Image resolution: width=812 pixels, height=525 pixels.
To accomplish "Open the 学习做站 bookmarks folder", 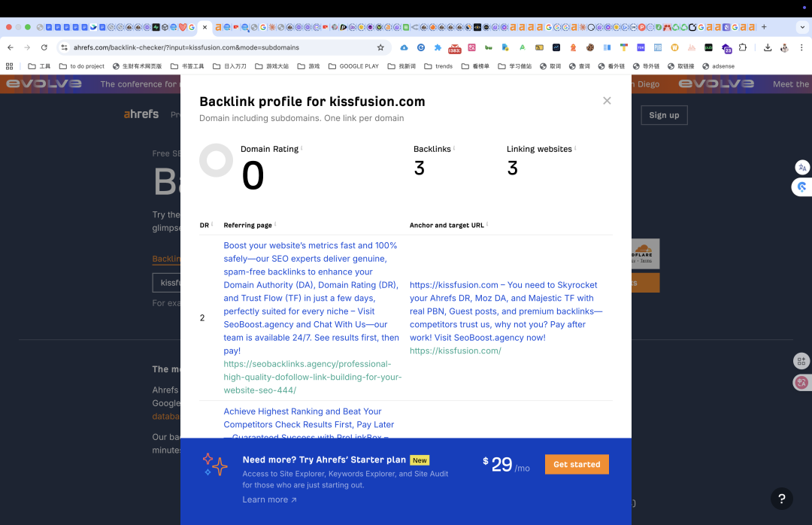I will tap(515, 66).
